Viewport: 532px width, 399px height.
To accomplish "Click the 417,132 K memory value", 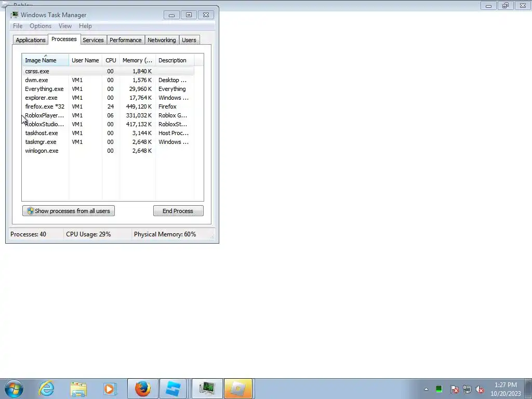I will click(139, 124).
